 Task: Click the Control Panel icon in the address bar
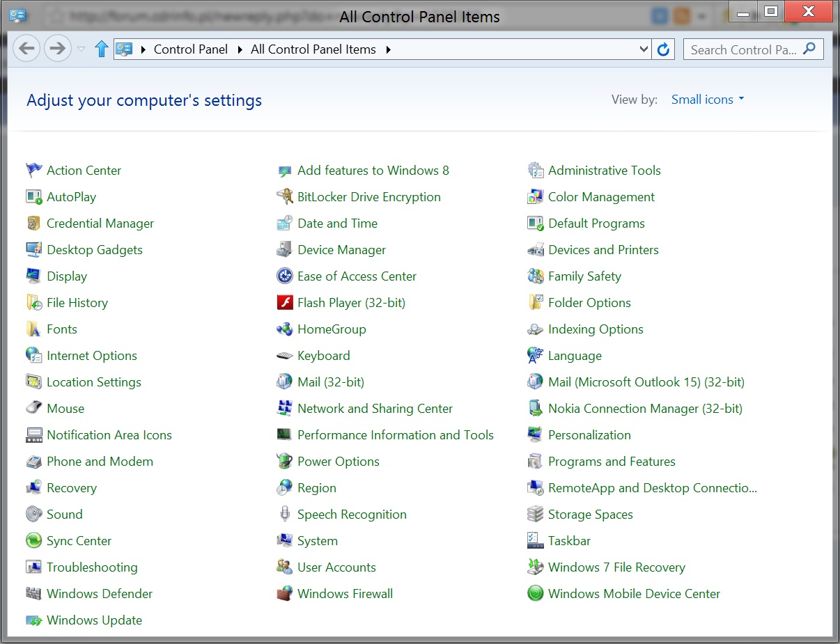(x=124, y=49)
